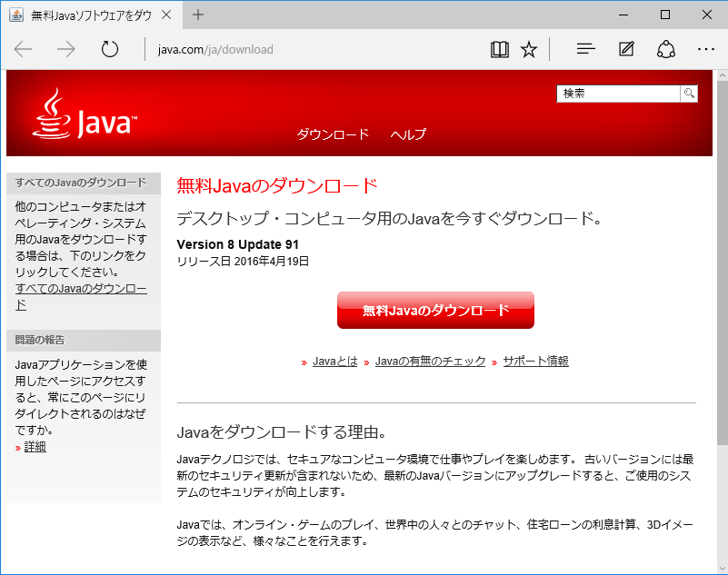The width and height of the screenshot is (728, 575).
Task: Click the red 無料Javaのダウンロード button
Action: tap(435, 311)
